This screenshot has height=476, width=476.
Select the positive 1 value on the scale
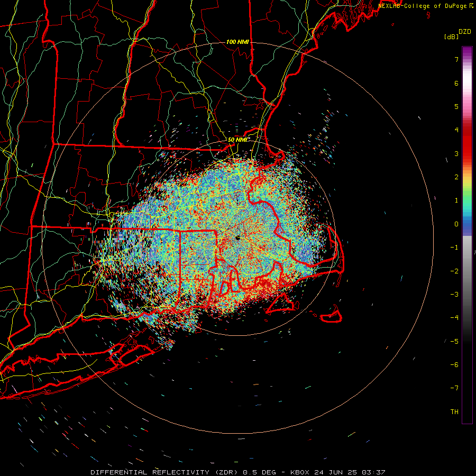tap(456, 200)
